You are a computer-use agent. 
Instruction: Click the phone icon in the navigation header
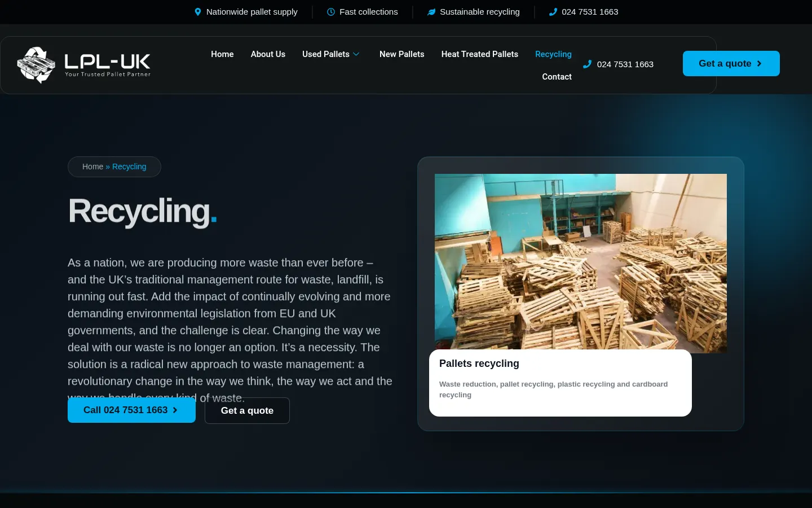587,64
